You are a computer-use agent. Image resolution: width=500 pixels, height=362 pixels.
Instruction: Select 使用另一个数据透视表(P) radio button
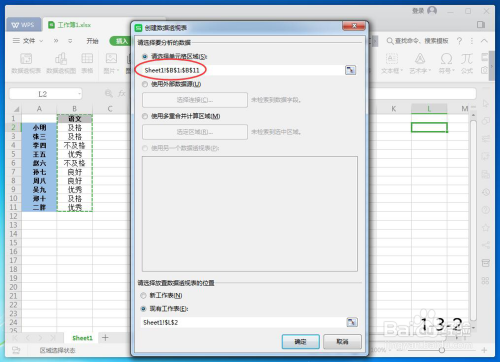pyautogui.click(x=145, y=148)
